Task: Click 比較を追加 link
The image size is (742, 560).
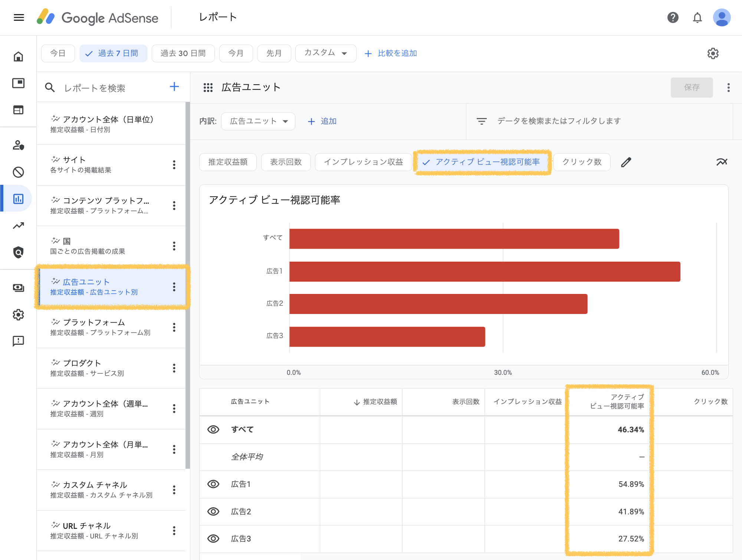Action: pyautogui.click(x=391, y=53)
